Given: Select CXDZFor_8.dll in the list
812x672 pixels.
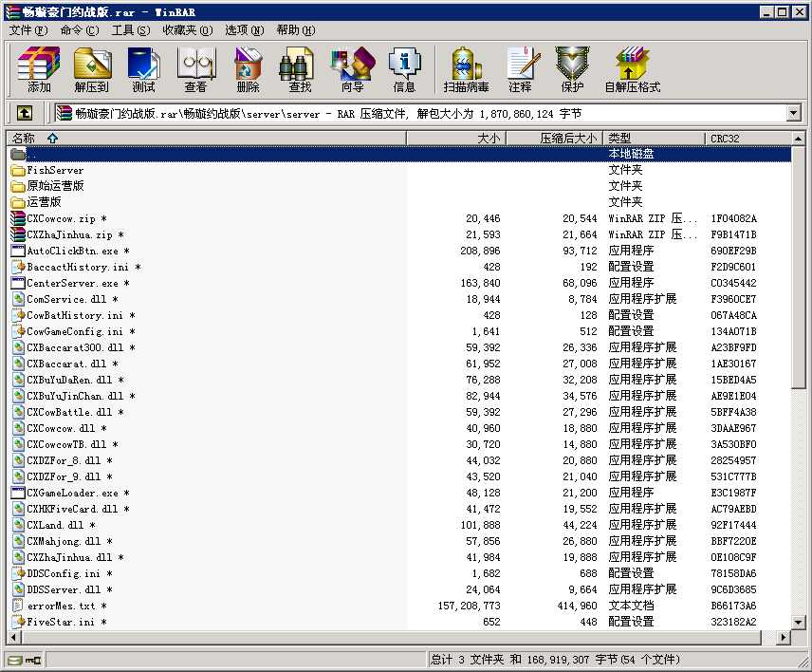Looking at the screenshot, I should point(398,460).
